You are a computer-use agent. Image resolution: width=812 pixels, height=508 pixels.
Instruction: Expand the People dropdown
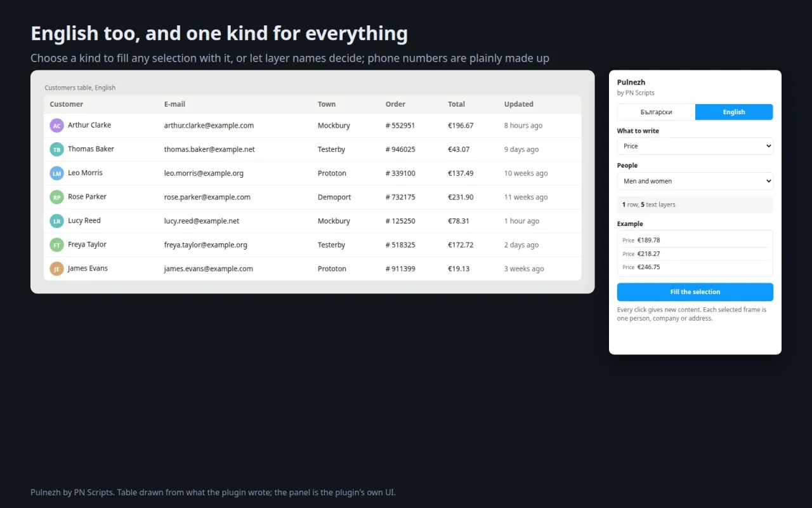tap(695, 181)
